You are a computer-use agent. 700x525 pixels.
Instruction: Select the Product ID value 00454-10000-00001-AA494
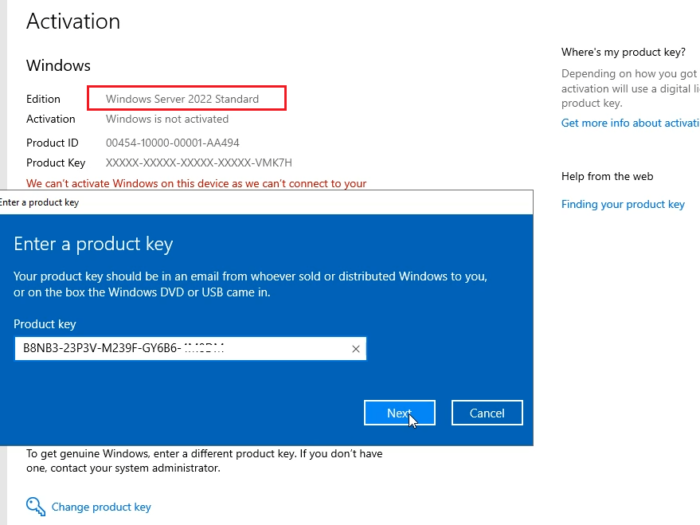(x=172, y=143)
